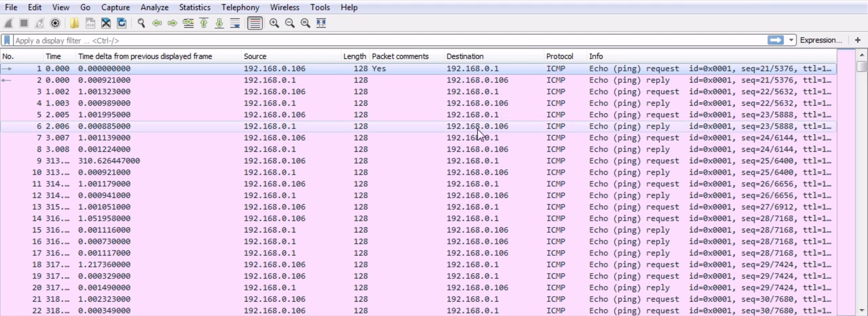The image size is (868, 316).
Task: Open the capture options gear icon
Action: pos(55,23)
